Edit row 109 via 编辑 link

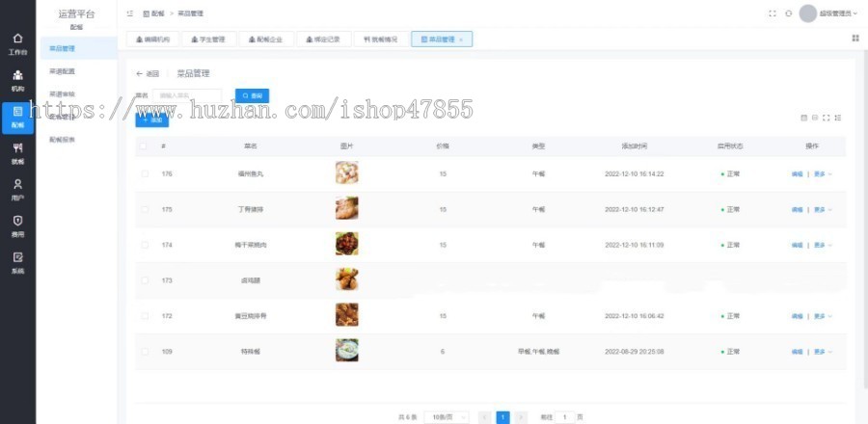797,352
